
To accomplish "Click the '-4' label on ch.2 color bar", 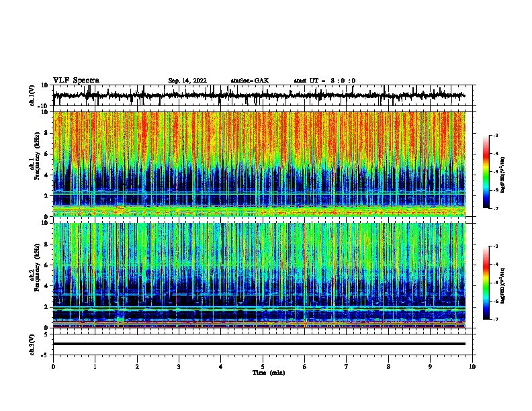I will pyautogui.click(x=496, y=265).
